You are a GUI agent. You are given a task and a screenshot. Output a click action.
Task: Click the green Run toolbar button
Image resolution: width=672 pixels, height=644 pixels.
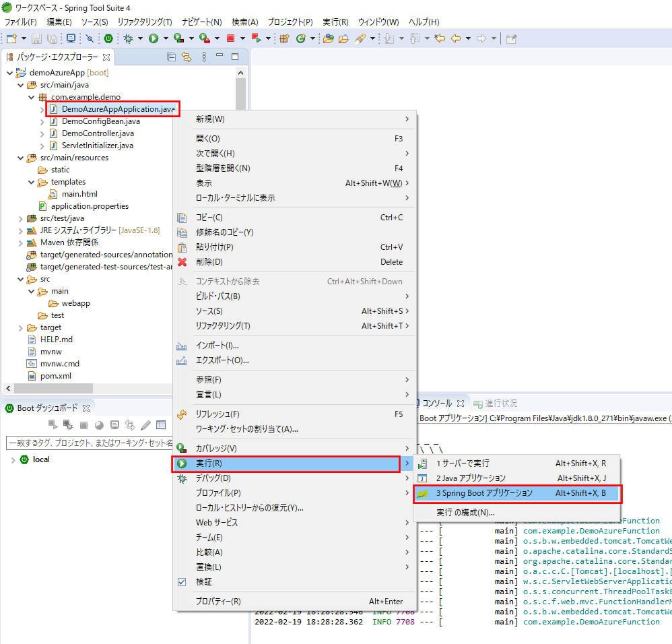154,38
